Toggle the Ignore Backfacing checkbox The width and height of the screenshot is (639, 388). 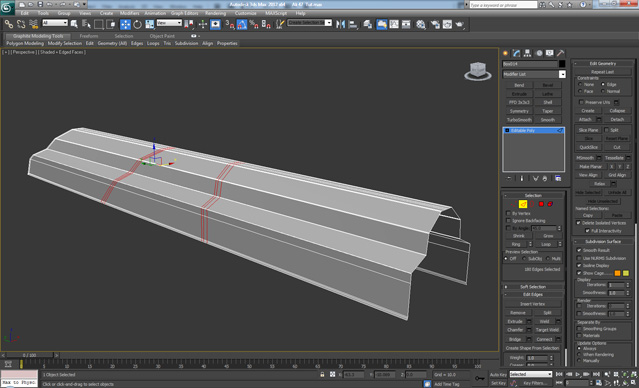[x=508, y=221]
